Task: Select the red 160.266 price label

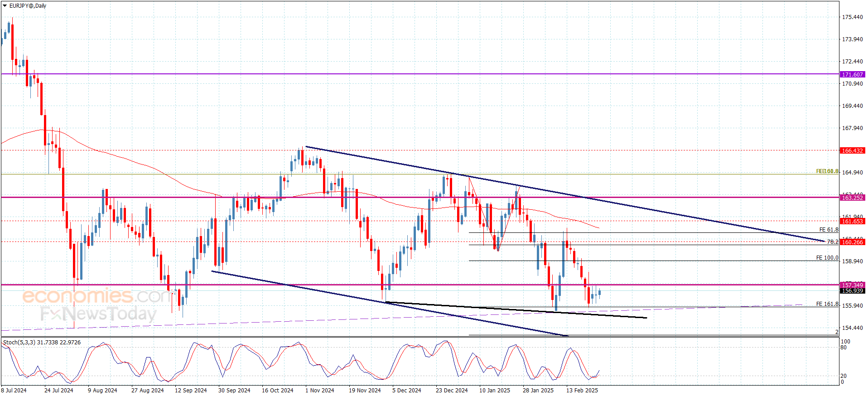Action: tap(852, 242)
